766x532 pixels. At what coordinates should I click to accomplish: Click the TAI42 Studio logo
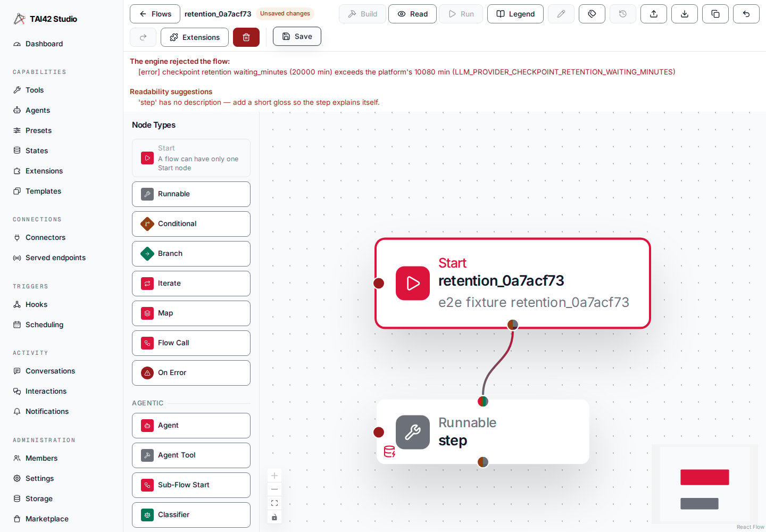45,19
